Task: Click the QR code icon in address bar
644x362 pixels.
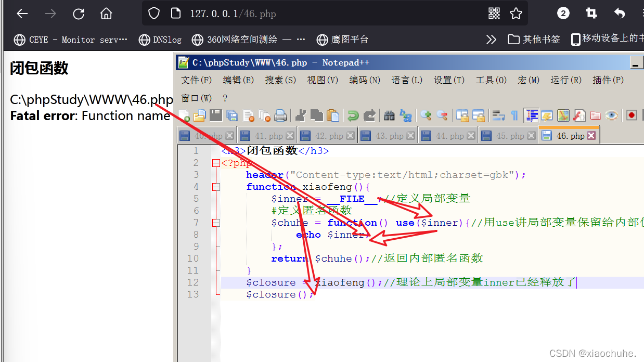Action: point(494,14)
